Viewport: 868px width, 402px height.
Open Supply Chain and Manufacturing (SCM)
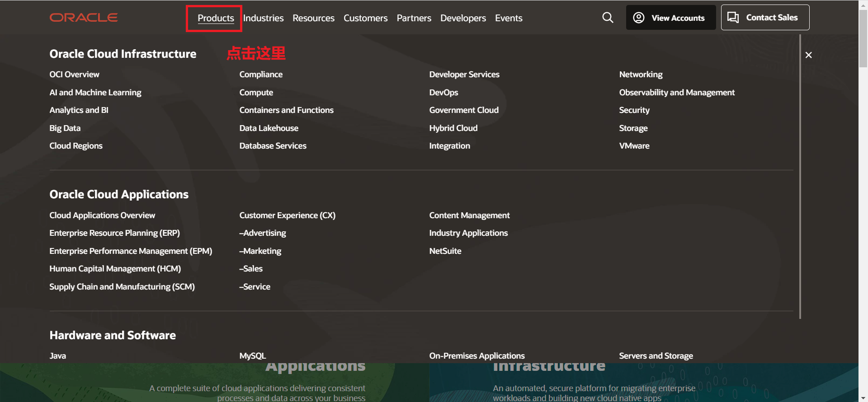(122, 287)
